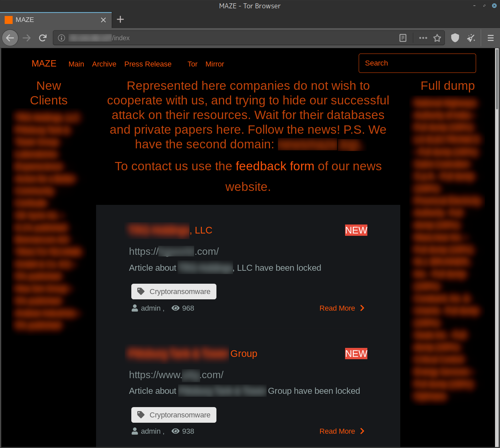Click the 'Full dump' heading
Screen dimensions: 500x448
point(447,85)
